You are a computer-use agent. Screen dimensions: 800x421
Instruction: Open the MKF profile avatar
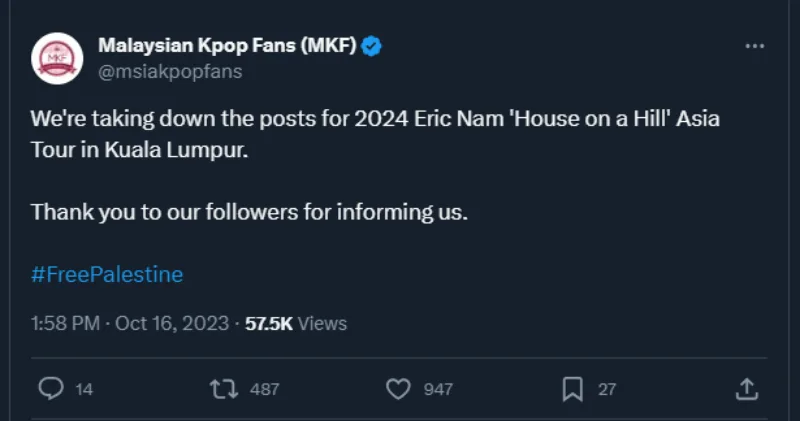coord(56,58)
